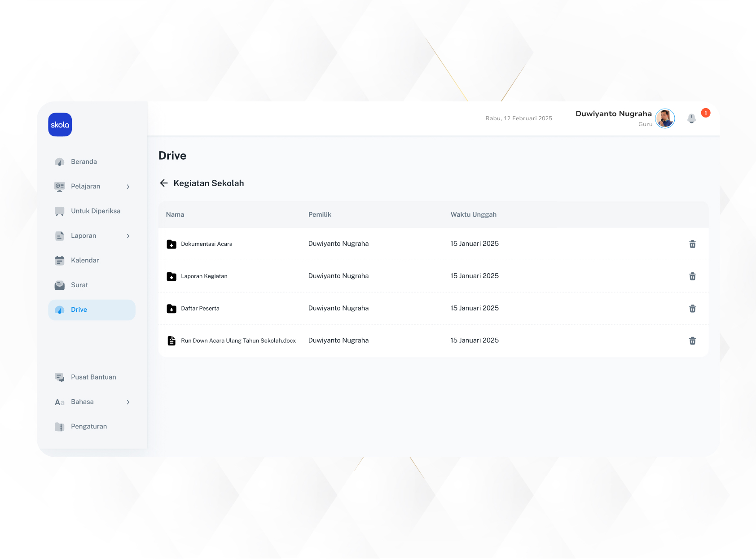Open the notification bell

691,118
